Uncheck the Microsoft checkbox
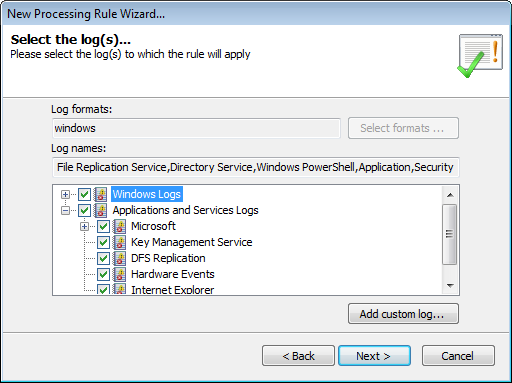Screen dimensions: 512x383 (x=103, y=226)
